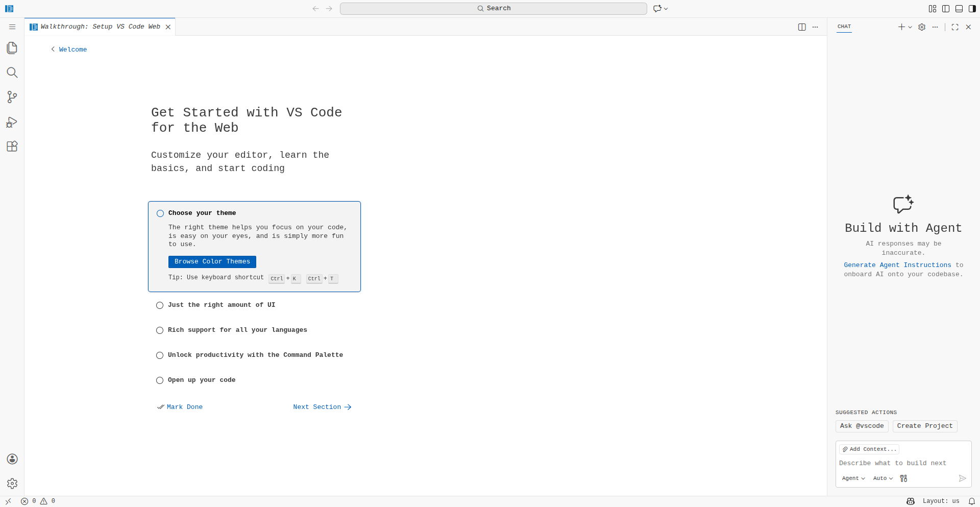Select the 'Open up your code' step

202,380
